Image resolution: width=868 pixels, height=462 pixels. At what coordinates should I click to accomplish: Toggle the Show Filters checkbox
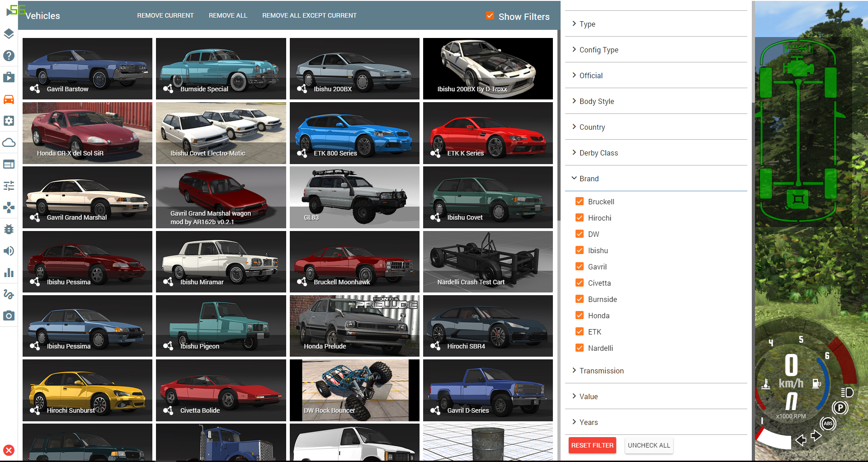(490, 16)
